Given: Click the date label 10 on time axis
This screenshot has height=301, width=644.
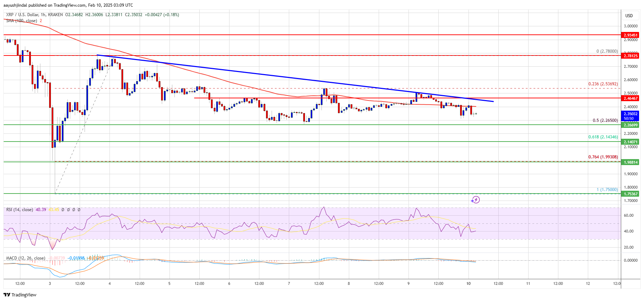Looking at the screenshot, I should point(469,283).
